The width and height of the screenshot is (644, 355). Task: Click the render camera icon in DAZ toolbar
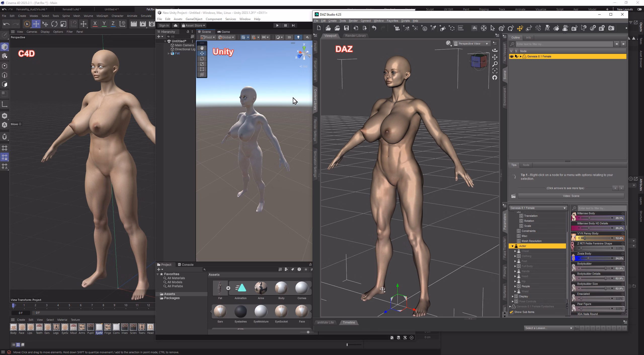point(611,28)
